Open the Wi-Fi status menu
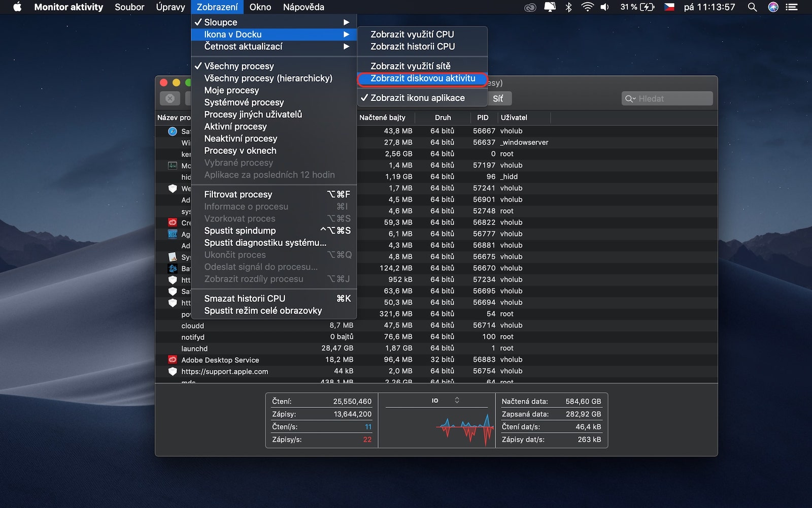Screen dimensions: 812x508 point(587,7)
